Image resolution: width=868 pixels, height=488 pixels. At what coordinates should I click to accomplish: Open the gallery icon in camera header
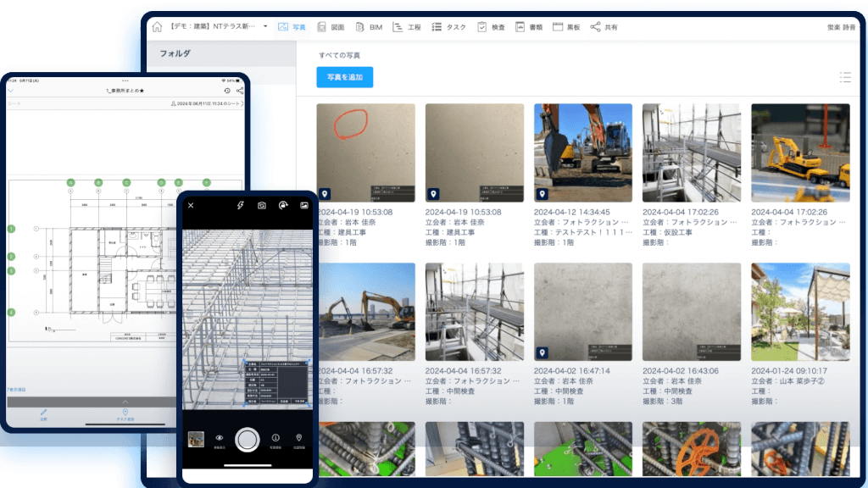coord(303,205)
